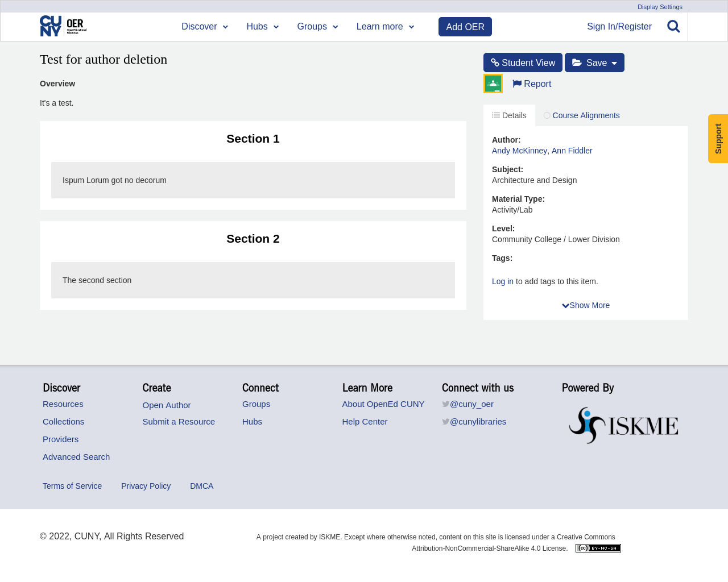The width and height of the screenshot is (728, 582).
Task: Open the ISKME logo link
Action: 623,425
